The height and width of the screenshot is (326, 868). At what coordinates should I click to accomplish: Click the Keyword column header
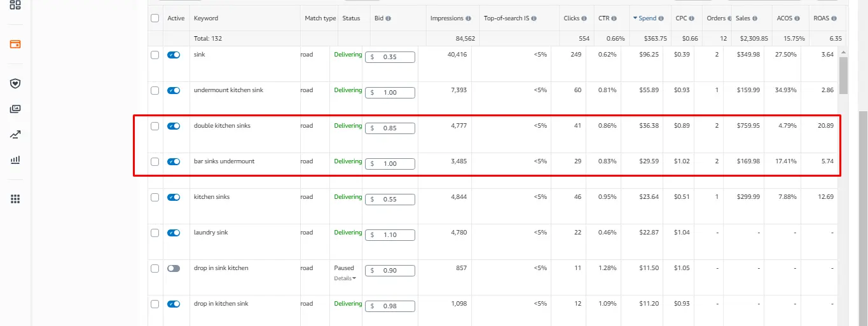coord(206,18)
